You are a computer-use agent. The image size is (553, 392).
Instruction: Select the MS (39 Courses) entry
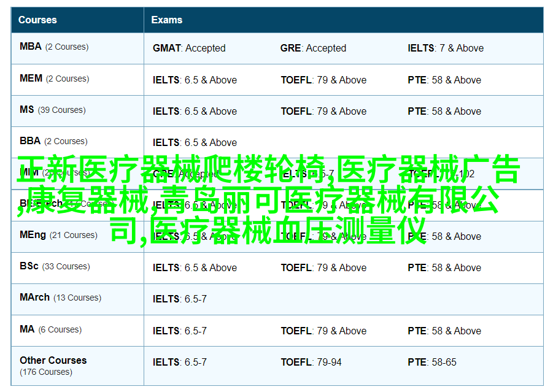coord(53,110)
